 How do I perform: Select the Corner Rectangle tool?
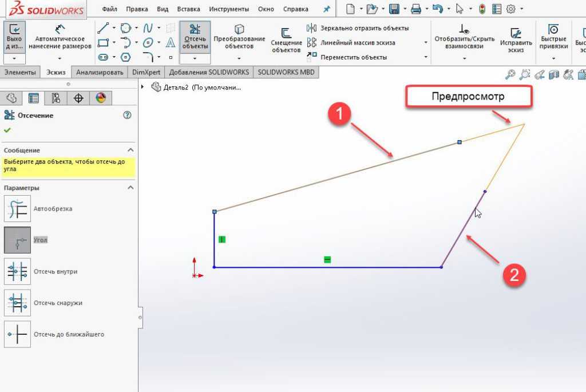click(x=103, y=42)
